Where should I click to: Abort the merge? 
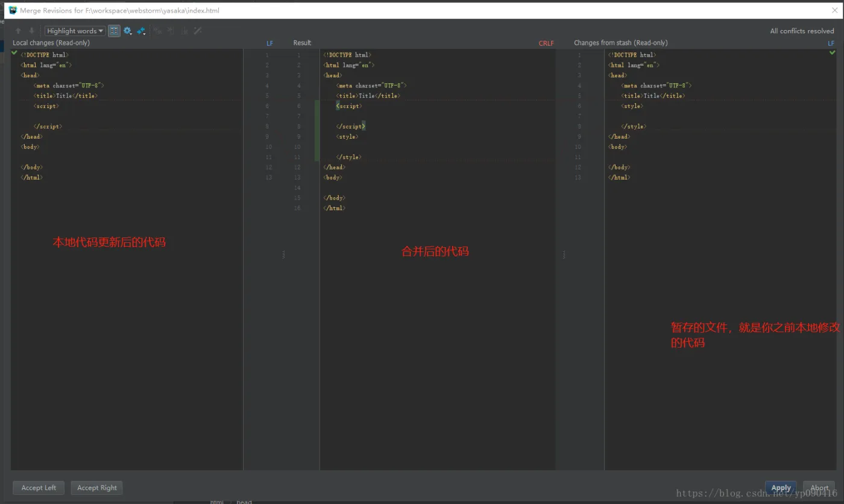(819, 488)
